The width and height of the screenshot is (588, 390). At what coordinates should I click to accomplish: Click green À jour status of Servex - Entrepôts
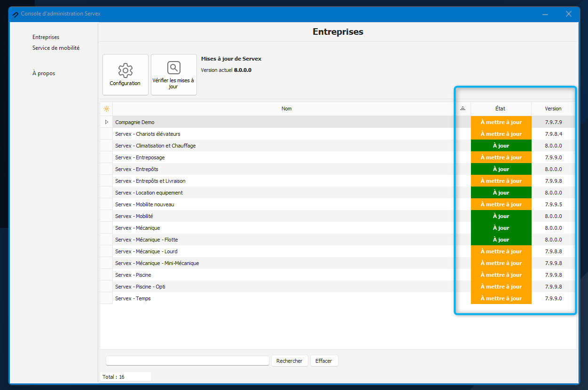tap(501, 169)
